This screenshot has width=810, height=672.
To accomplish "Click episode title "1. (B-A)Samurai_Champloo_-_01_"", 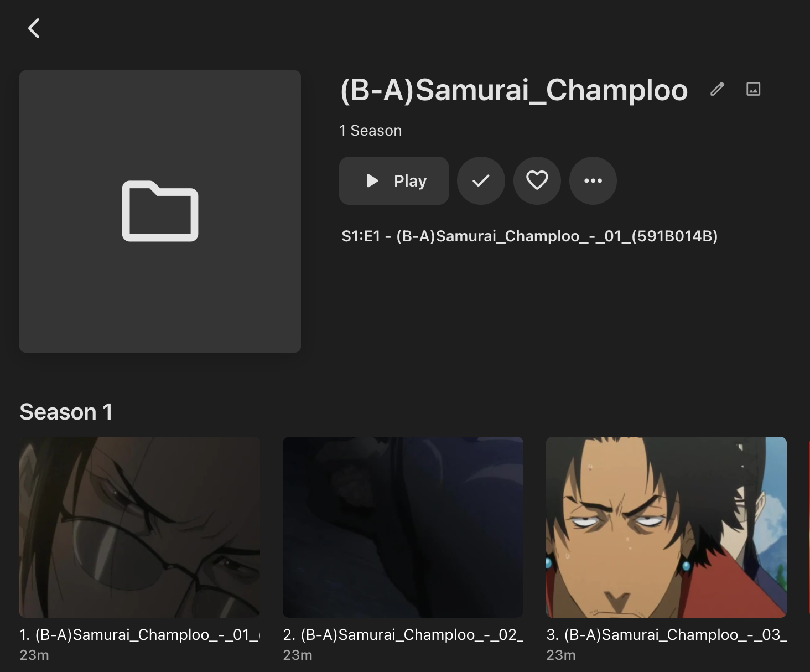I will [140, 634].
